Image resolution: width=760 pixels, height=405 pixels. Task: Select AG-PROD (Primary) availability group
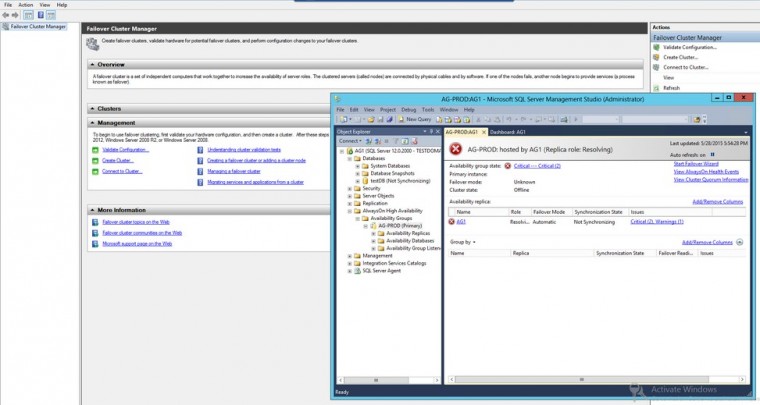pos(400,226)
